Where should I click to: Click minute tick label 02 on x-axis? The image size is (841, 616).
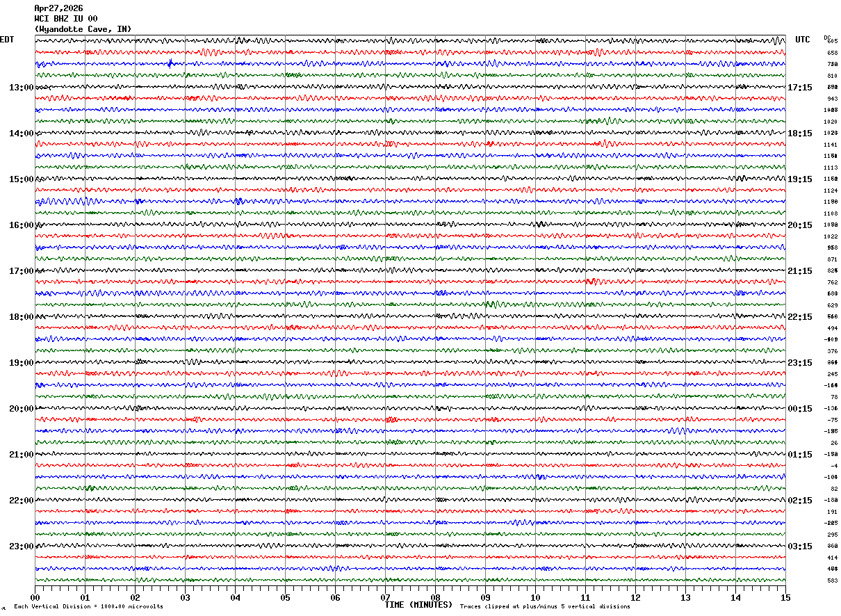(x=135, y=597)
